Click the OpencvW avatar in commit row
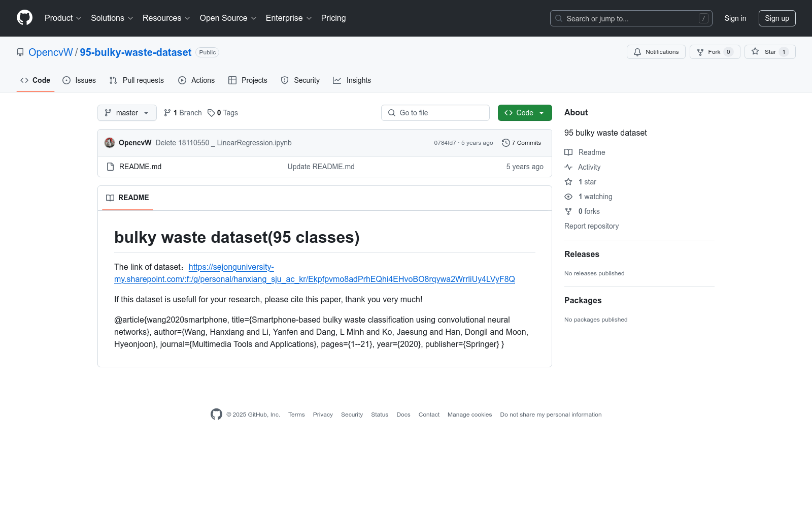This screenshot has width=812, height=508. (x=110, y=143)
